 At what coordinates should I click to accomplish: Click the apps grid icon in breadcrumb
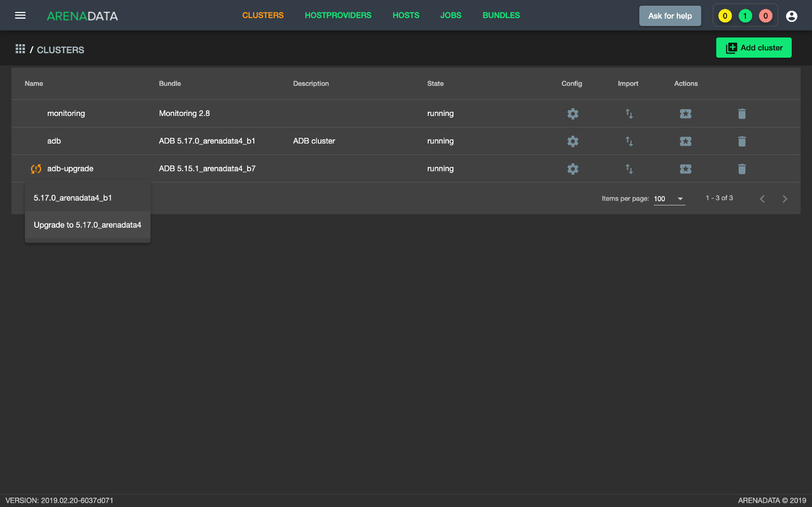pos(20,49)
